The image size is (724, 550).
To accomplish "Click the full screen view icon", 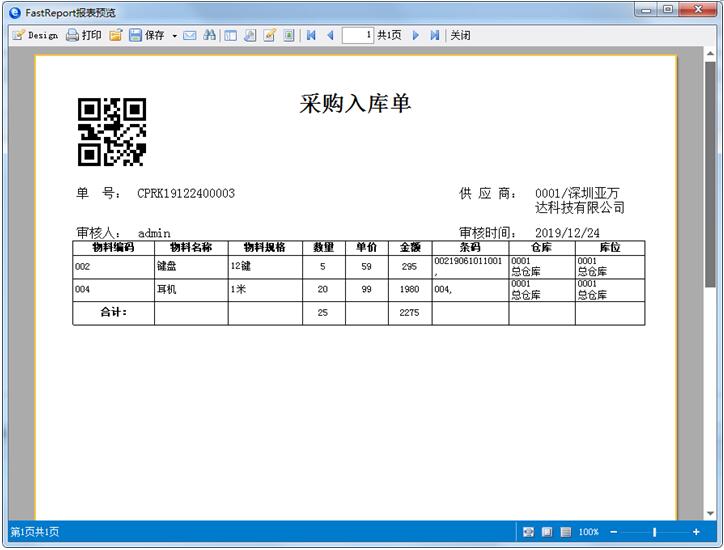I will point(289,35).
